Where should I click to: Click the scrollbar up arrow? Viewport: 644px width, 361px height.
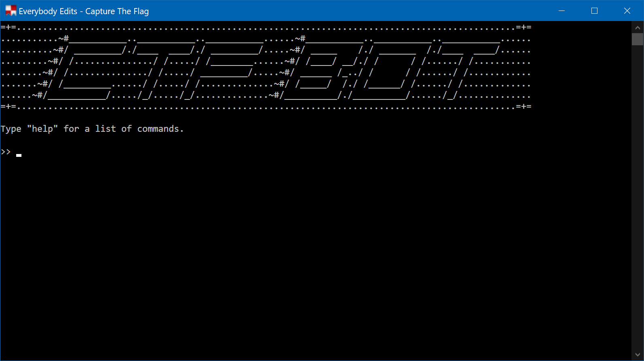638,27
